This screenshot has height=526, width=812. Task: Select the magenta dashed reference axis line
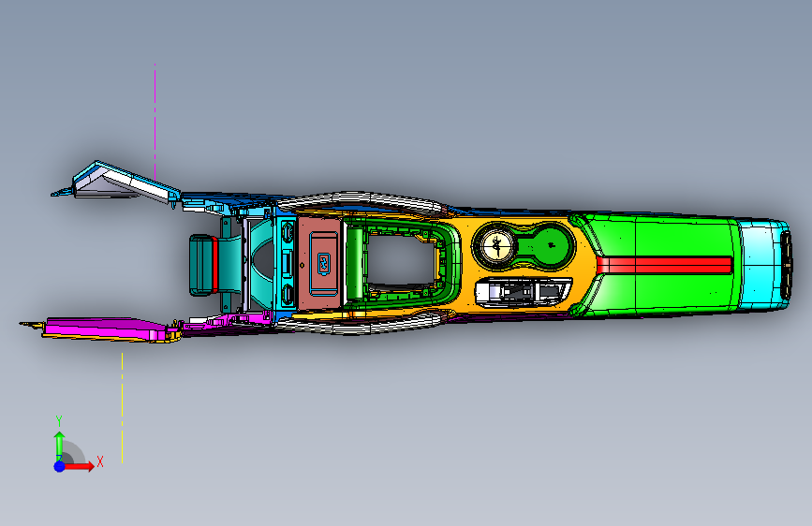(x=155, y=122)
